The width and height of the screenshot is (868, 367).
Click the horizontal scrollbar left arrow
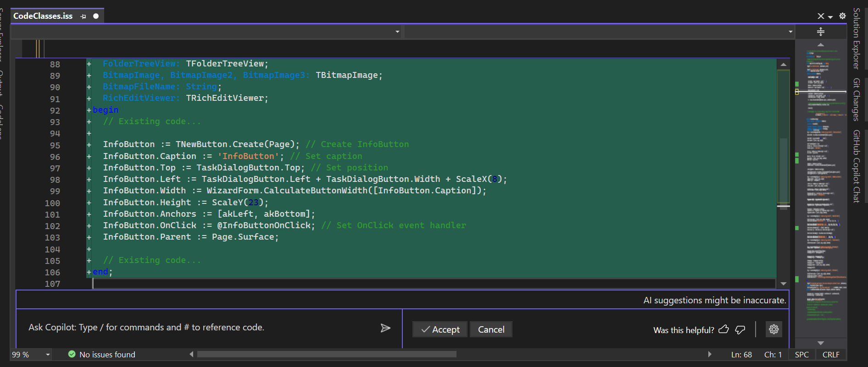191,354
